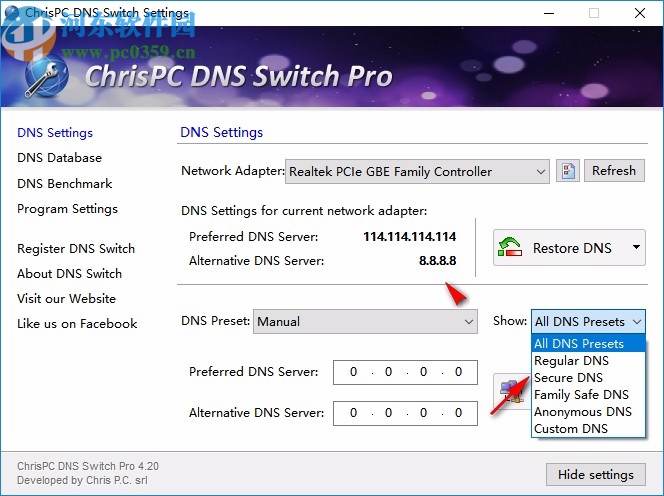Click the 8.8.8.8 alternative DNS value
Viewport: 664px width, 496px height.
(437, 260)
